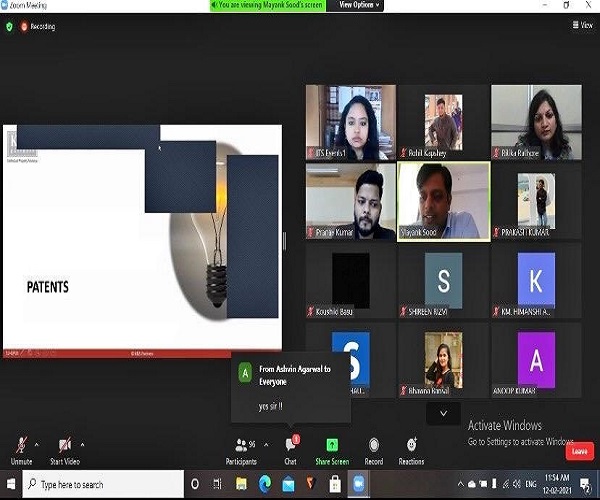The width and height of the screenshot is (600, 500).
Task: Click the green encryption shield icon
Action: 9,26
